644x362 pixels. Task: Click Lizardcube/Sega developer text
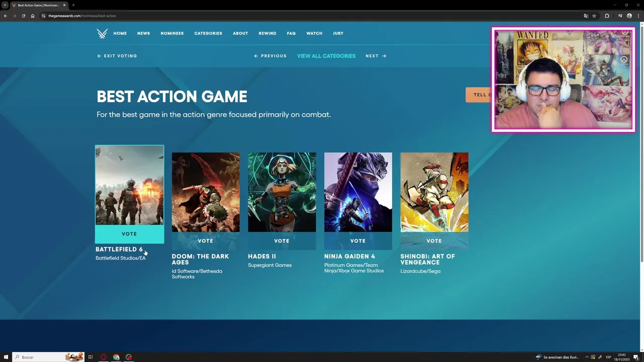point(420,271)
